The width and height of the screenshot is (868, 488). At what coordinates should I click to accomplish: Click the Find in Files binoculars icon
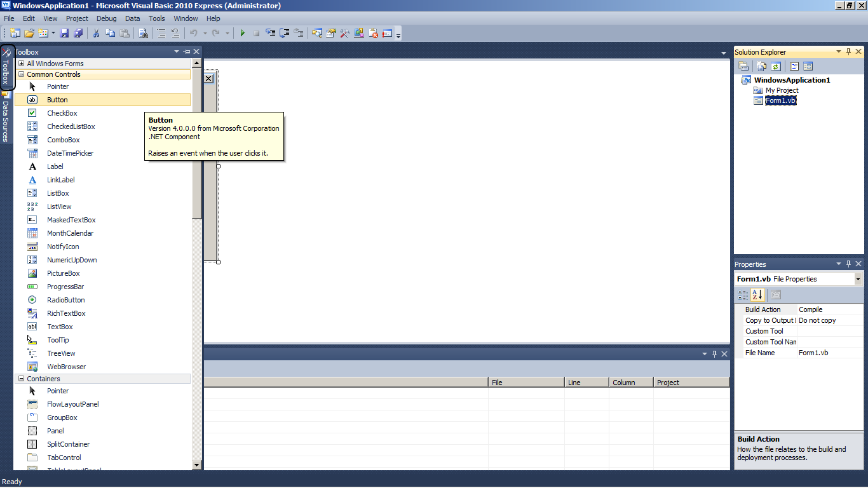coord(144,33)
